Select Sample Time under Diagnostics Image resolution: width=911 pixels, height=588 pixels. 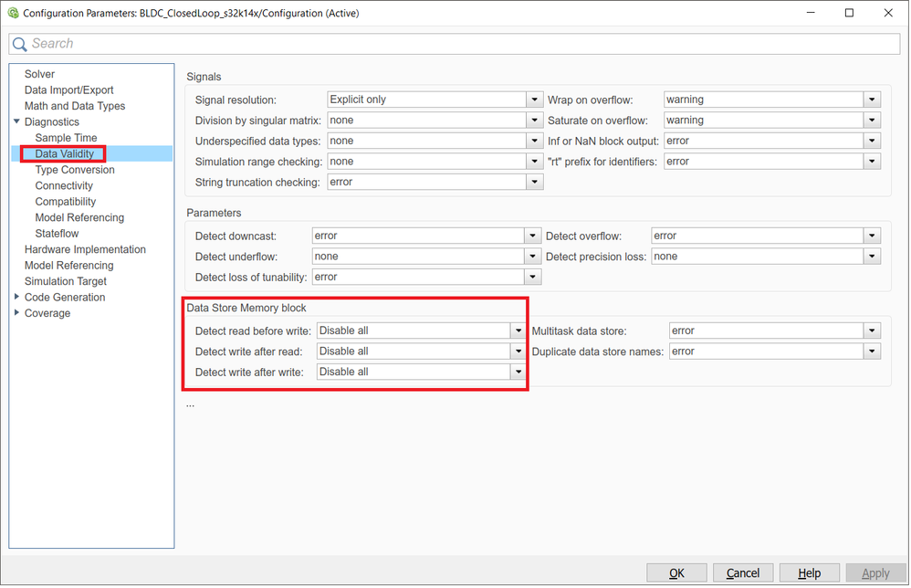66,138
